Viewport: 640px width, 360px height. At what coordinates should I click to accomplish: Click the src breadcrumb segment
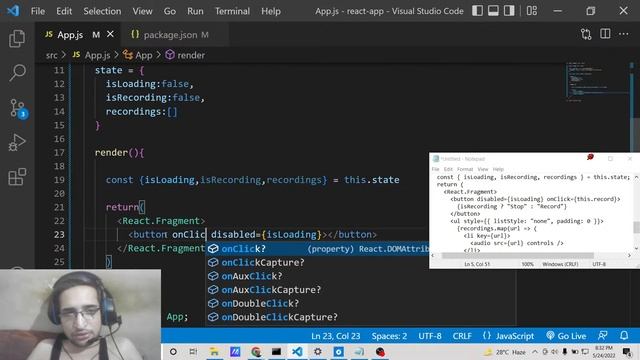[x=51, y=55]
